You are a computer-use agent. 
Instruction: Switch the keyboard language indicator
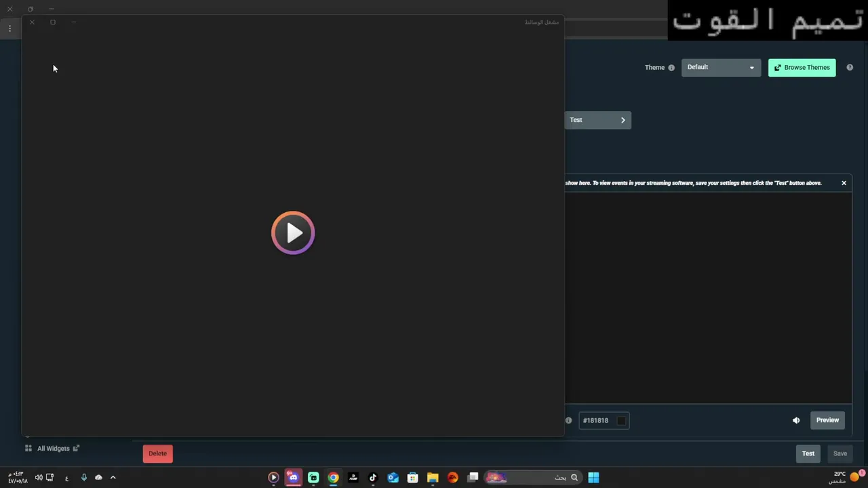66,479
